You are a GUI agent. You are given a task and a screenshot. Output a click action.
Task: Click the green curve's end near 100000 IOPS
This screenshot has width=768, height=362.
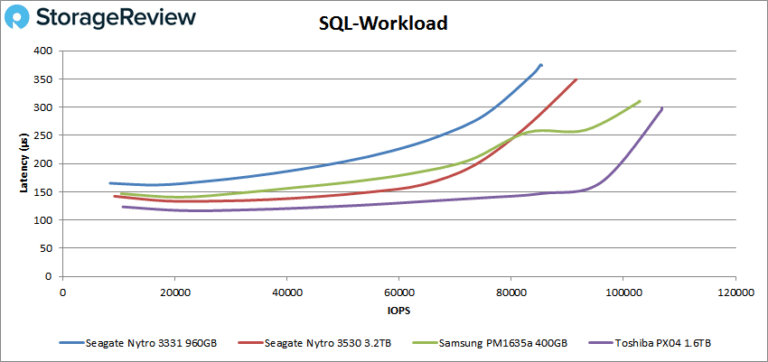639,101
